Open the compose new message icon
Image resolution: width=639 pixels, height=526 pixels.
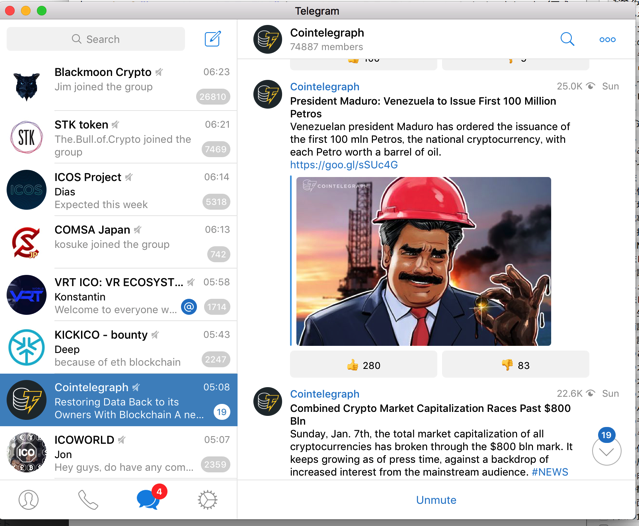point(213,39)
